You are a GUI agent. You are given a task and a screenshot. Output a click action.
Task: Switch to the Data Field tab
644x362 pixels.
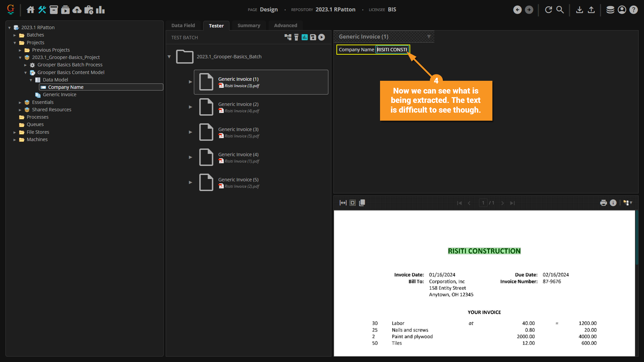tap(183, 25)
